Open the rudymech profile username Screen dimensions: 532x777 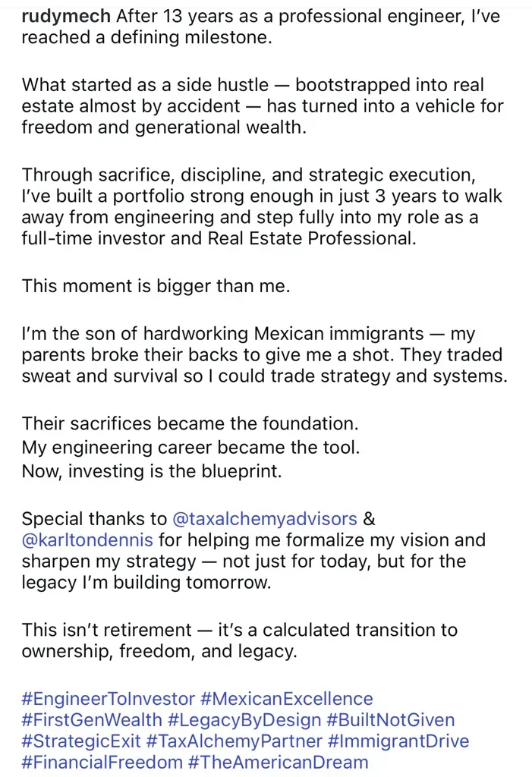tap(66, 17)
